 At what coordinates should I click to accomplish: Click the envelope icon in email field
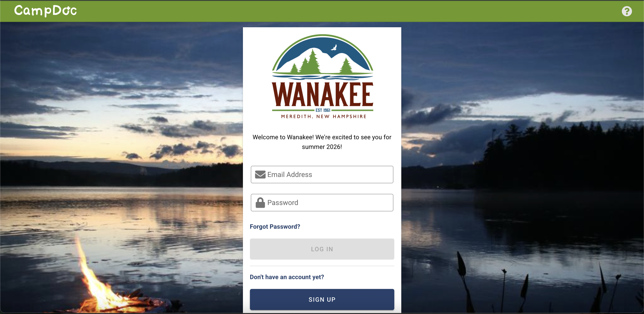pyautogui.click(x=260, y=175)
